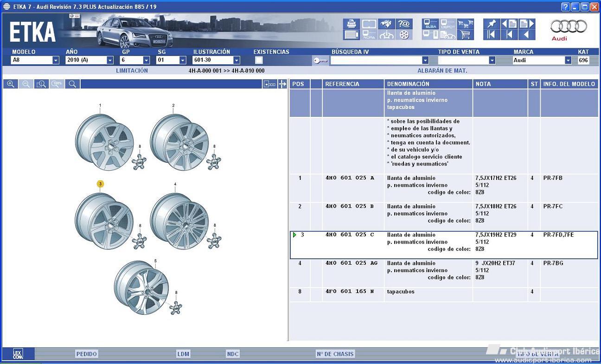Open the ?@ help query icon

(403, 24)
